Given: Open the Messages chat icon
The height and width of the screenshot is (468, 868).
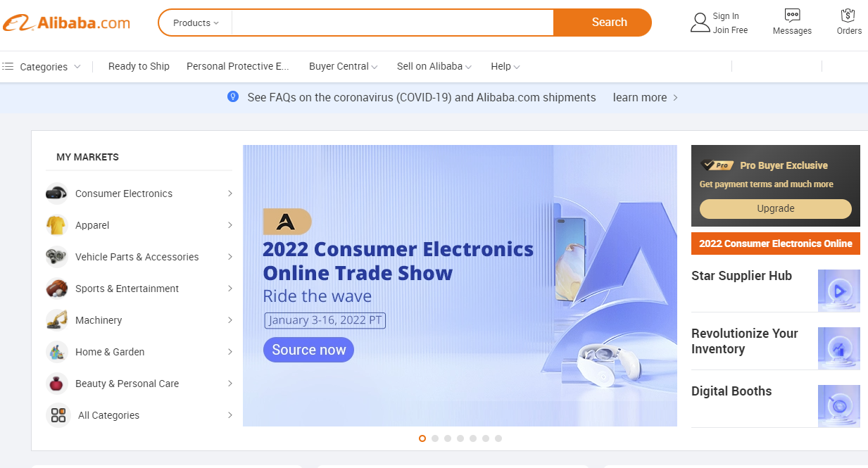Looking at the screenshot, I should 792,15.
